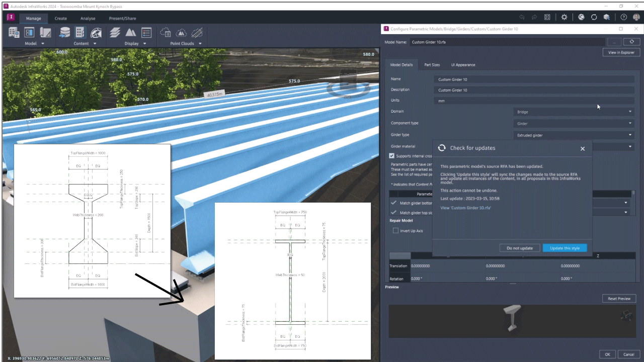The image size is (644, 362).
Task: Click the point cloud terrain icon
Action: click(x=181, y=33)
